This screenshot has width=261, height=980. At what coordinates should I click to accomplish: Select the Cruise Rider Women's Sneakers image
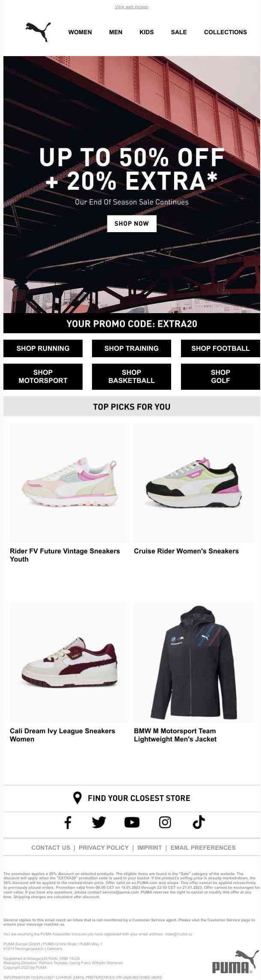(x=194, y=483)
